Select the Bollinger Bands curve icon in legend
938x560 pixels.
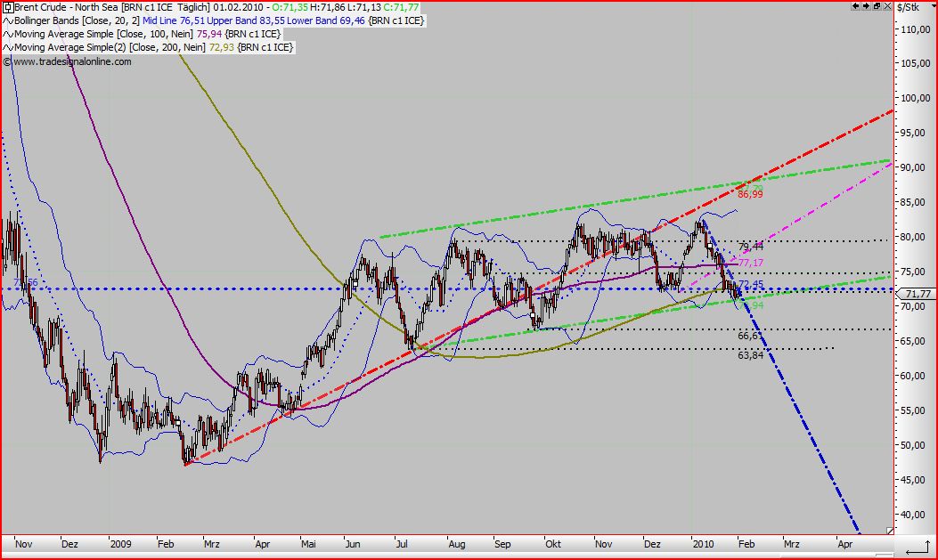click(x=7, y=20)
